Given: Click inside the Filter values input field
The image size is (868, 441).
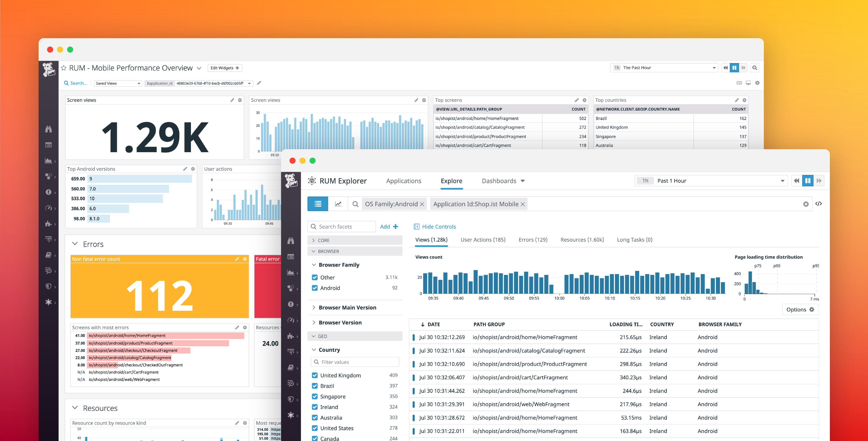Looking at the screenshot, I should [x=355, y=362].
